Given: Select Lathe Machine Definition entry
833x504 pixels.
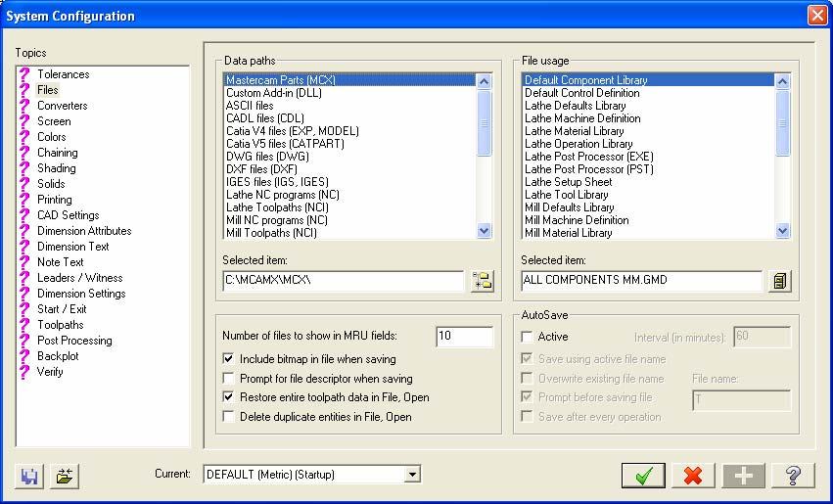Looking at the screenshot, I should [649, 118].
